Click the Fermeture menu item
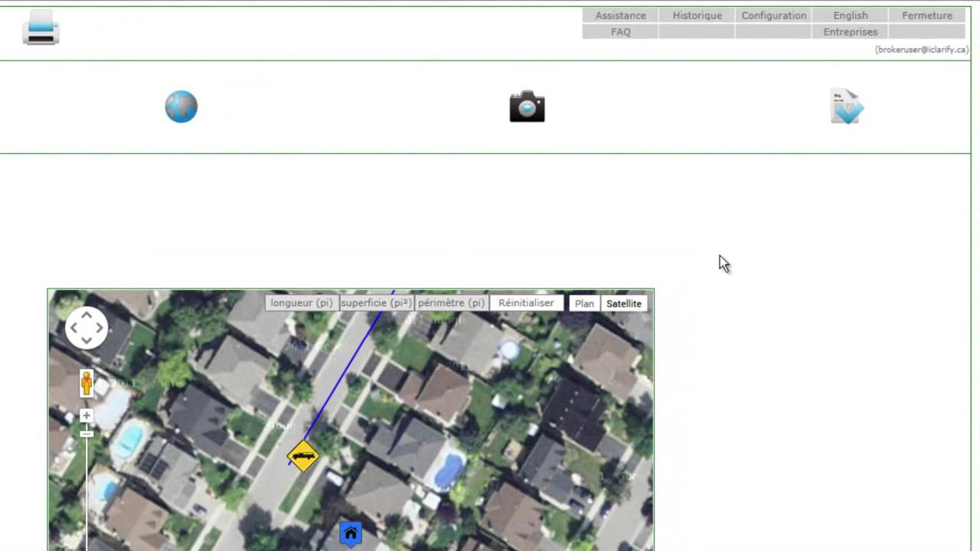The image size is (980, 551). click(926, 15)
